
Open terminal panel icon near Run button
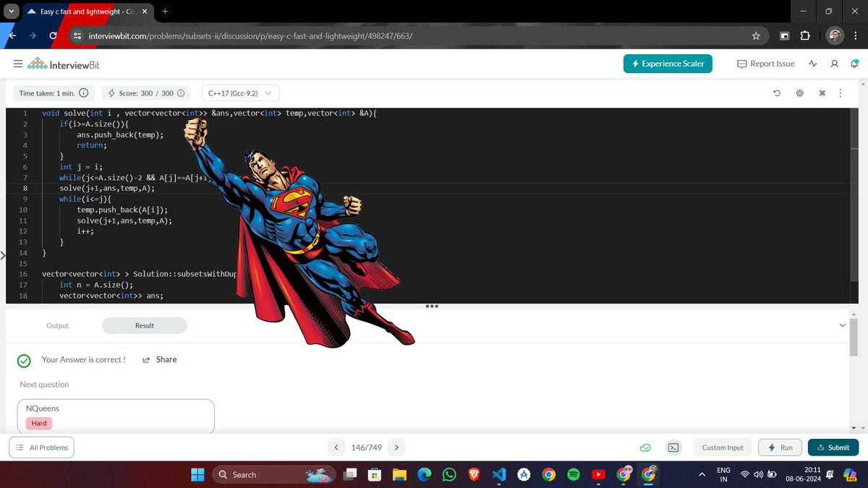(673, 448)
